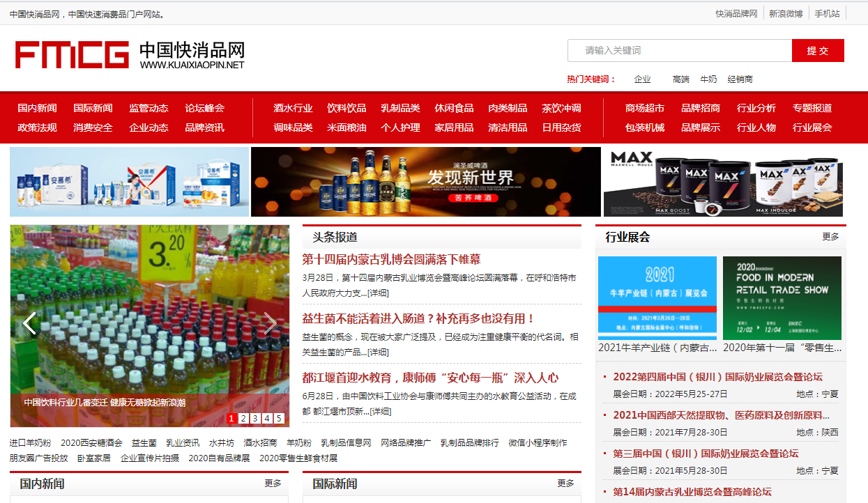The height and width of the screenshot is (503, 868).
Task: Open 第14届内蒙古乳业博览会暨高峰论坛 link
Action: tap(692, 492)
